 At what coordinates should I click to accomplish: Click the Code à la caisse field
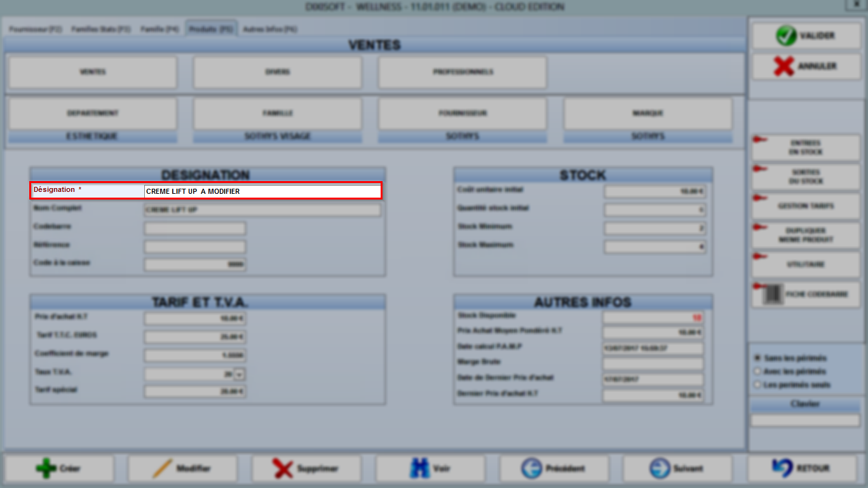pyautogui.click(x=195, y=264)
